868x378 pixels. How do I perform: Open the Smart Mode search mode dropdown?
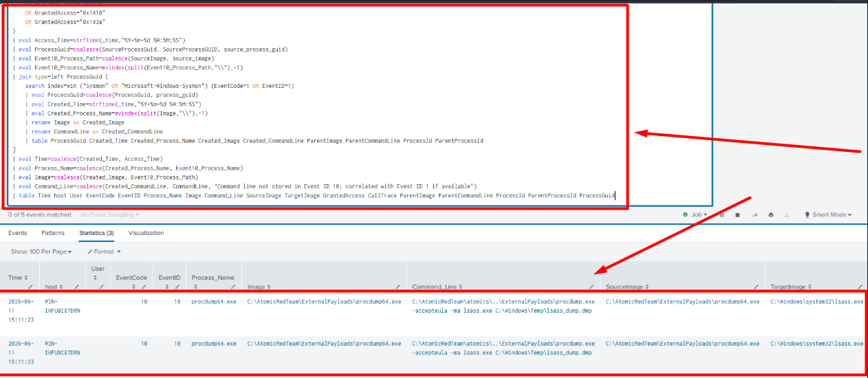pos(827,215)
